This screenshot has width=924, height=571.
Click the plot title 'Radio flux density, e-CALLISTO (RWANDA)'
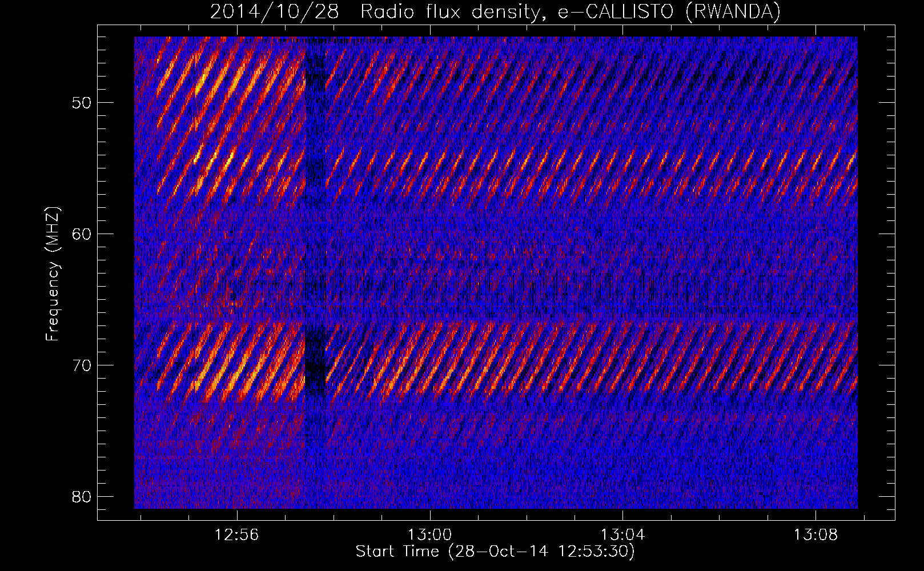click(570, 11)
